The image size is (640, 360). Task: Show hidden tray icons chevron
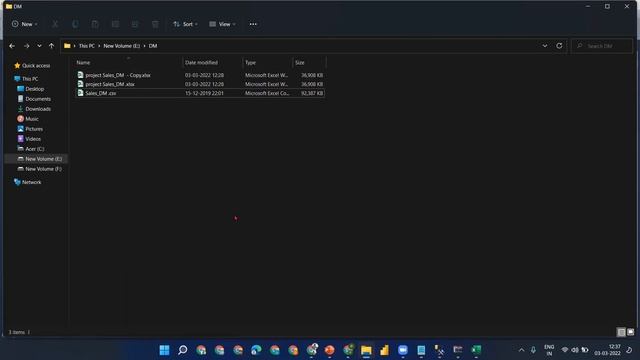click(521, 350)
